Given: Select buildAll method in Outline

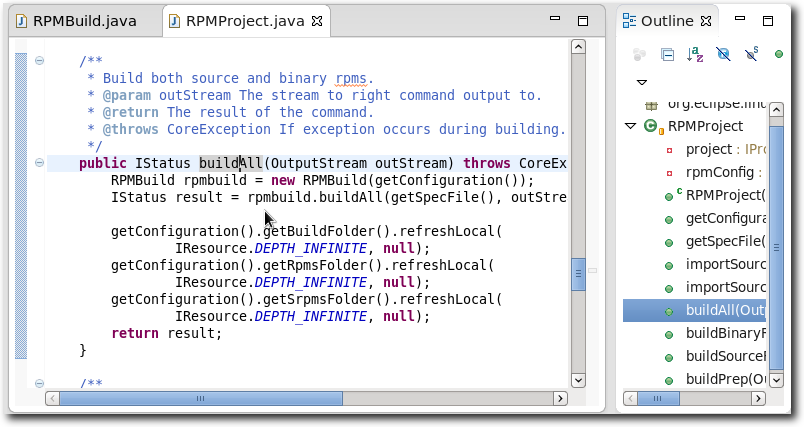Looking at the screenshot, I should tap(724, 310).
